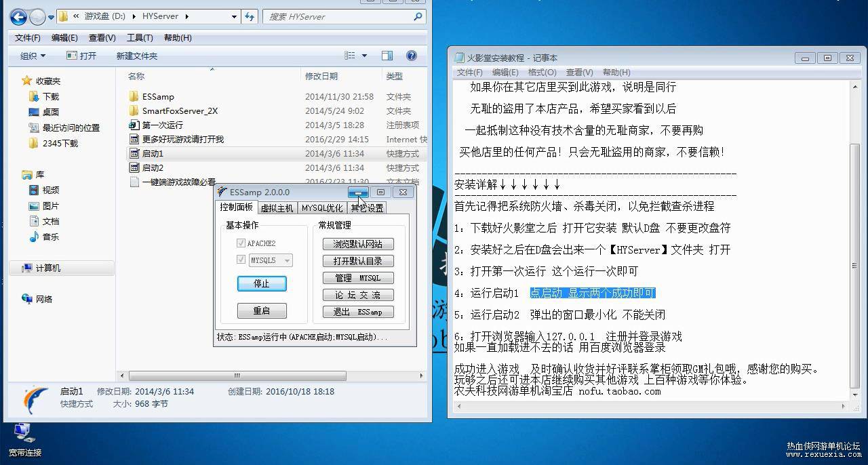
Task: Click the arrow after HYServer in address path
Action: pyautogui.click(x=186, y=16)
